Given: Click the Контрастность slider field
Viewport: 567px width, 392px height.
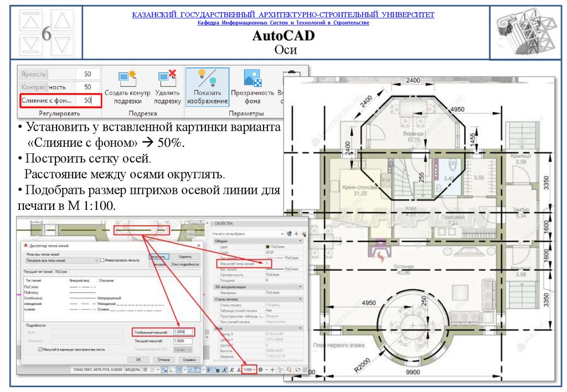Looking at the screenshot, I should coord(59,87).
